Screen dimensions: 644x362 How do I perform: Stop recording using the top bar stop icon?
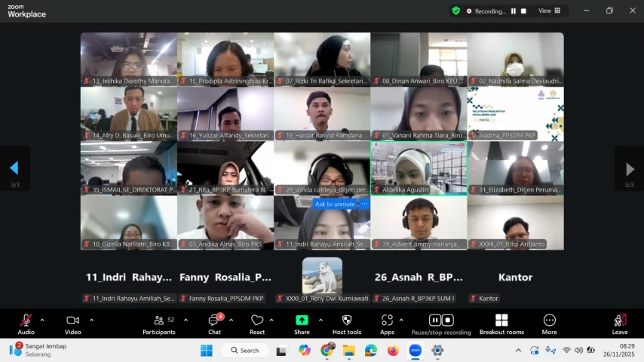[x=523, y=11]
